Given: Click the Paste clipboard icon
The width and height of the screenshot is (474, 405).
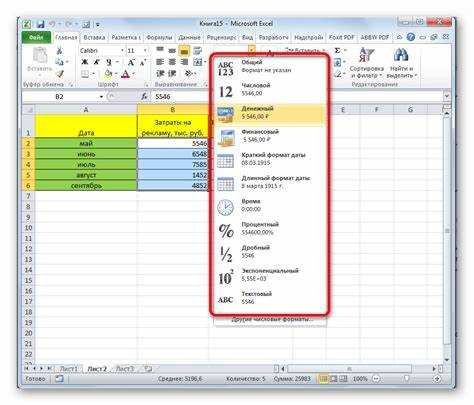Looking at the screenshot, I should click(40, 55).
